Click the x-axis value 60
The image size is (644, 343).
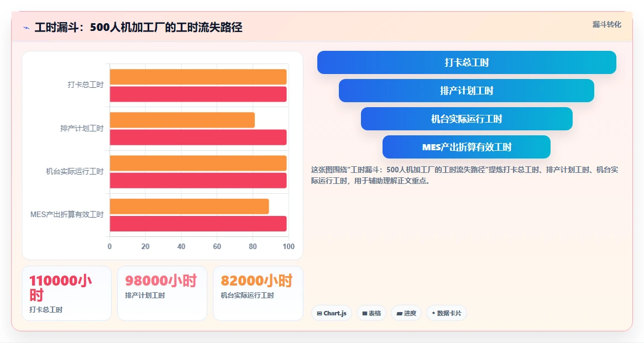pos(217,246)
